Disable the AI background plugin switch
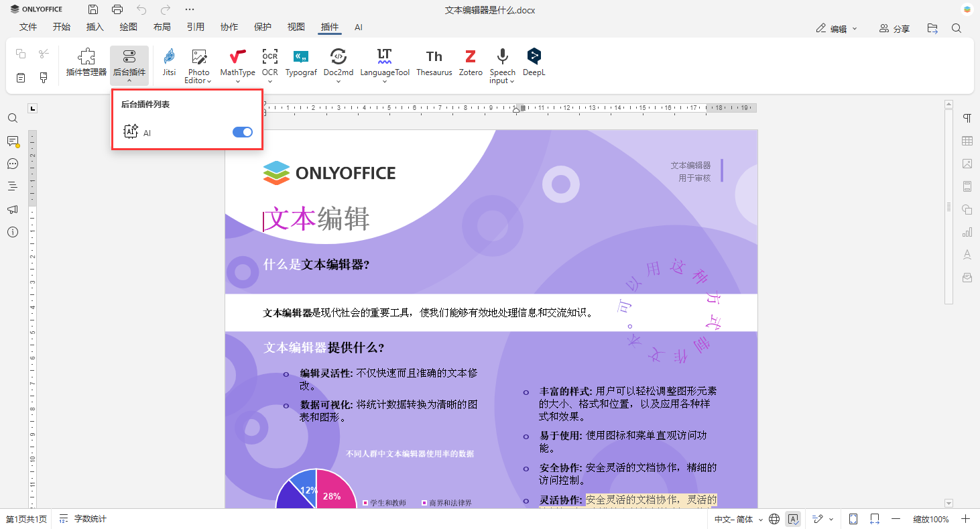The width and height of the screenshot is (980, 529). [x=243, y=132]
